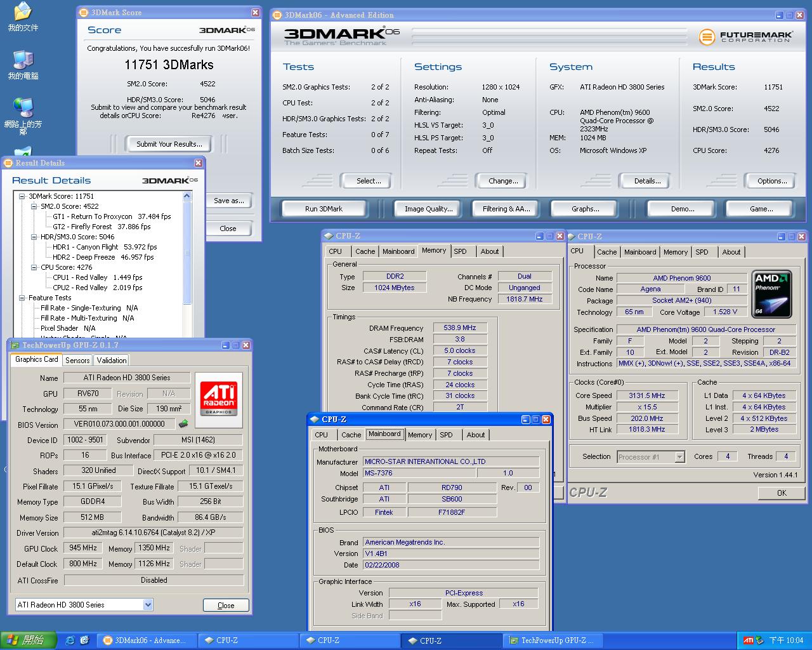Screen dimensions: 812x650
Task: Click the ATI Radeon Graphics logo in GPU-Z
Action: (x=219, y=398)
